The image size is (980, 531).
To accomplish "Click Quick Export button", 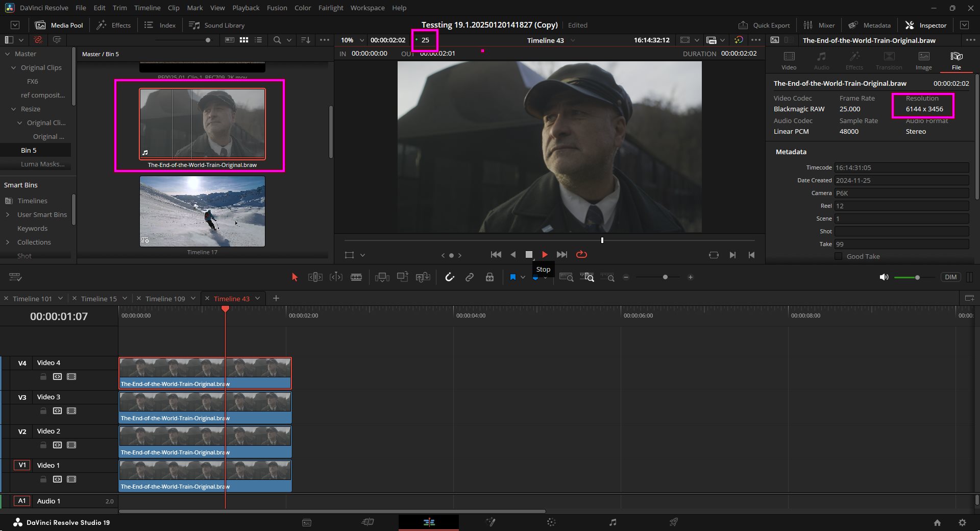I will pos(764,25).
